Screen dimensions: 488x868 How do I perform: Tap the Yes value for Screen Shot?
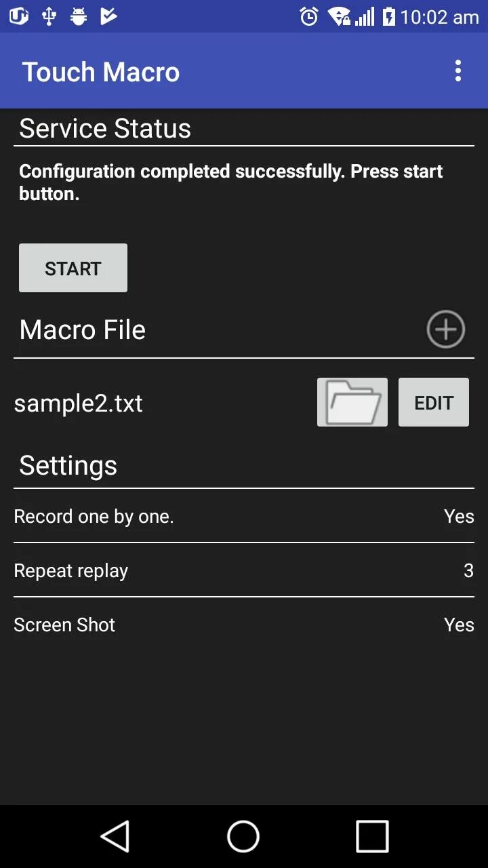[459, 625]
